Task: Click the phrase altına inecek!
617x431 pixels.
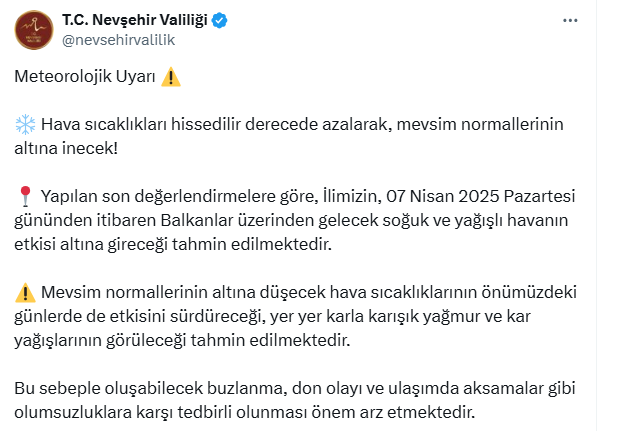Action: click(x=66, y=149)
